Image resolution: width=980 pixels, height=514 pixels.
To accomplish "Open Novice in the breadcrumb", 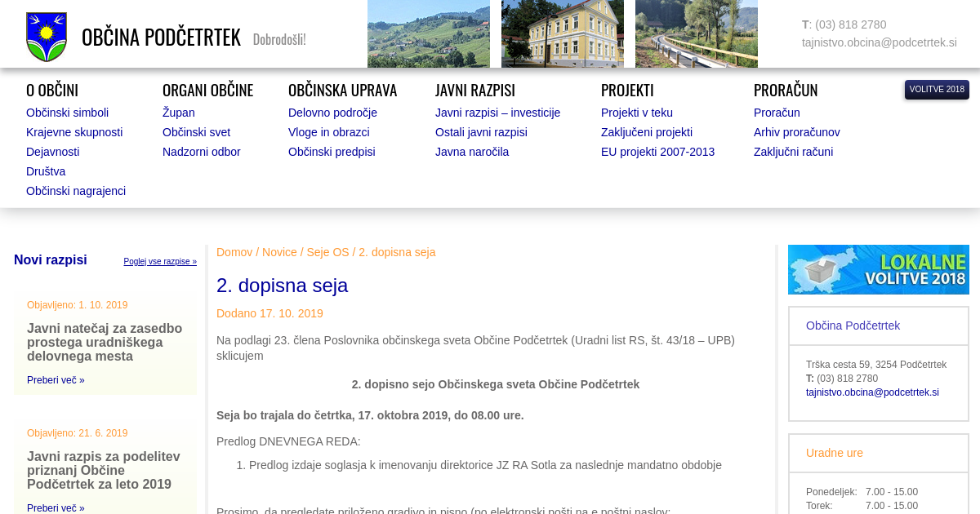I will coord(279,252).
